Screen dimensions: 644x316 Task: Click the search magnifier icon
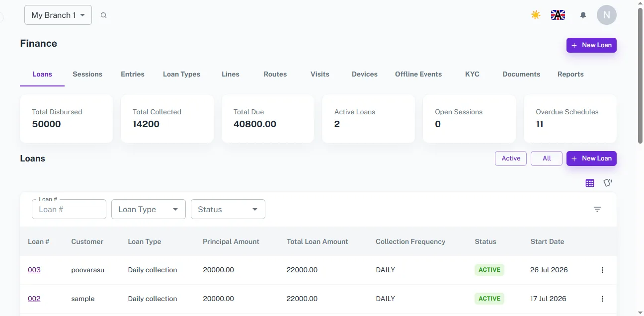pos(103,15)
